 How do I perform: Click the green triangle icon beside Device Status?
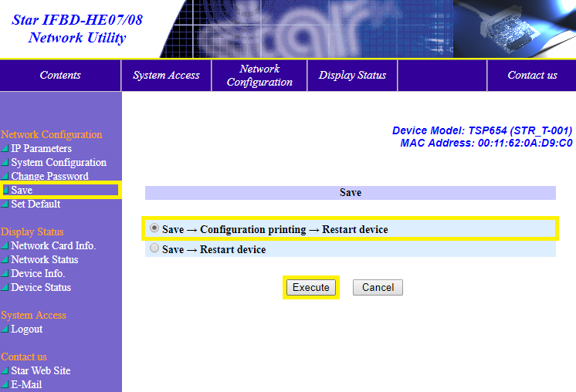tap(5, 287)
